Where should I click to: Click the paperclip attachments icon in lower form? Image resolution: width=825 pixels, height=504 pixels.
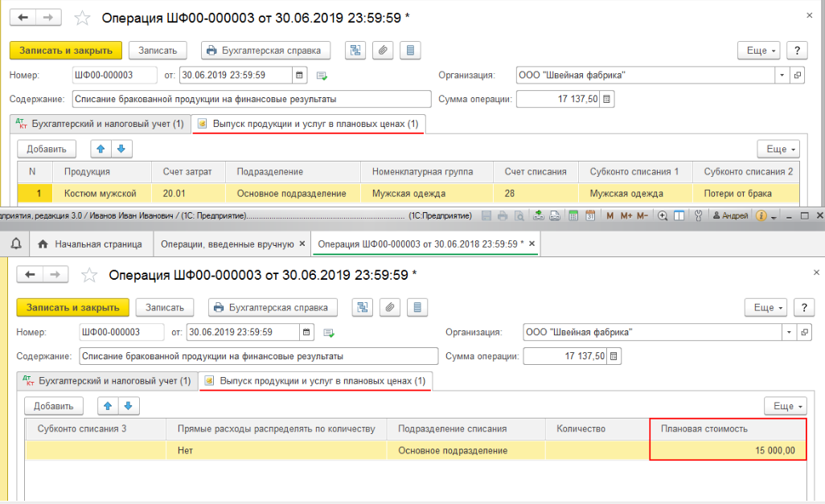(390, 307)
